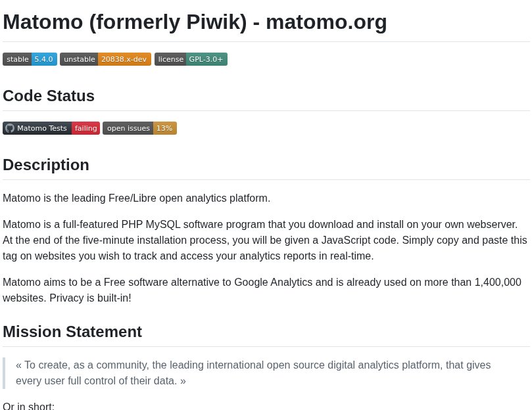Click the "Or in short:" text

pyautogui.click(x=29, y=406)
